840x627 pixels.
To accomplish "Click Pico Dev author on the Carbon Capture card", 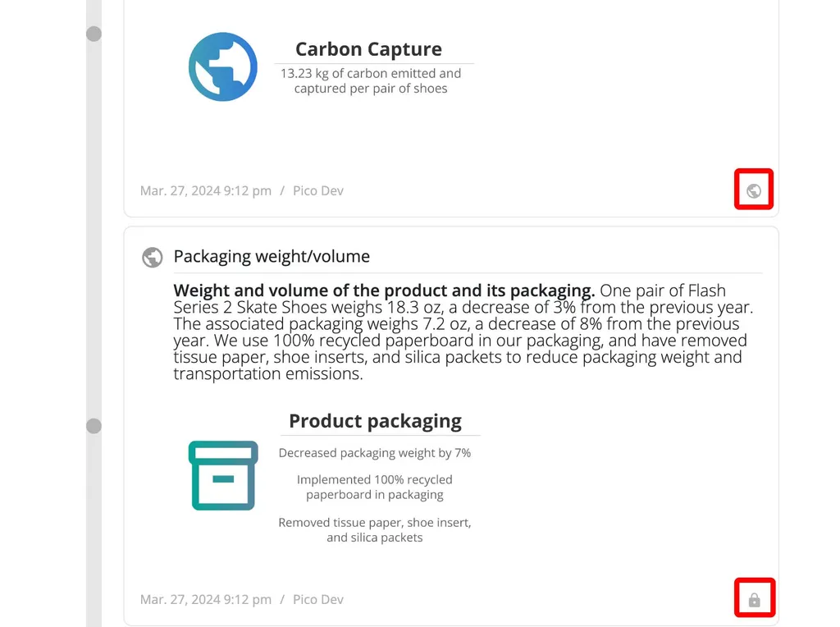I will click(x=317, y=191).
